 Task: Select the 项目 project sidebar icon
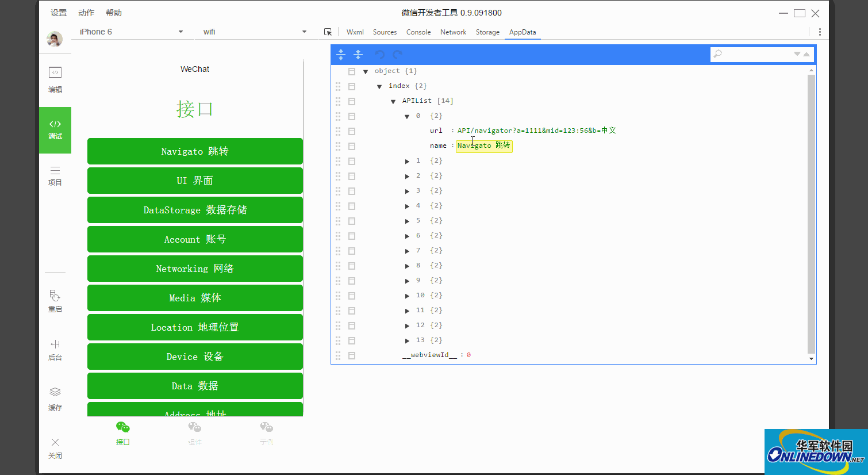coord(55,175)
